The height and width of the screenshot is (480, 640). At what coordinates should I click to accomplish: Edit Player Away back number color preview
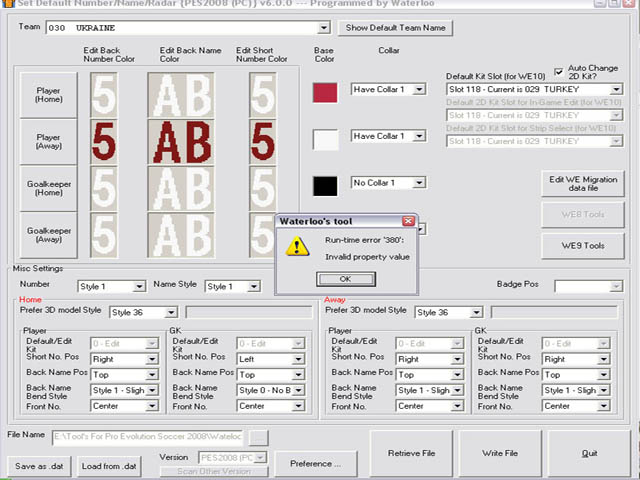(104, 142)
